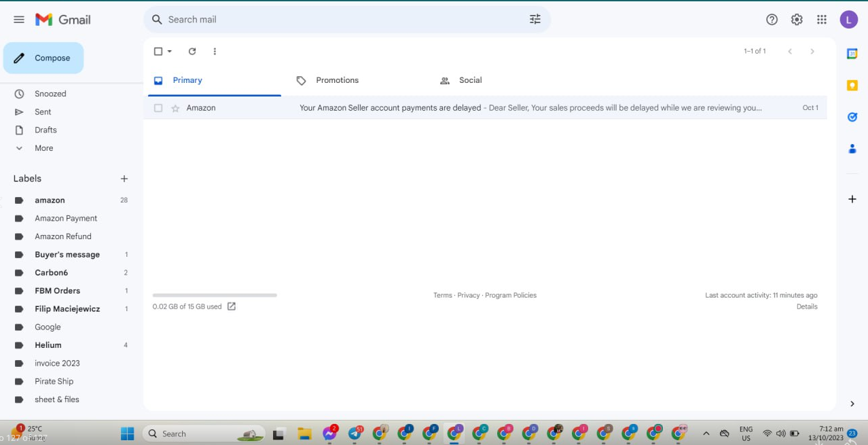Open the Drafts folder

pyautogui.click(x=46, y=130)
